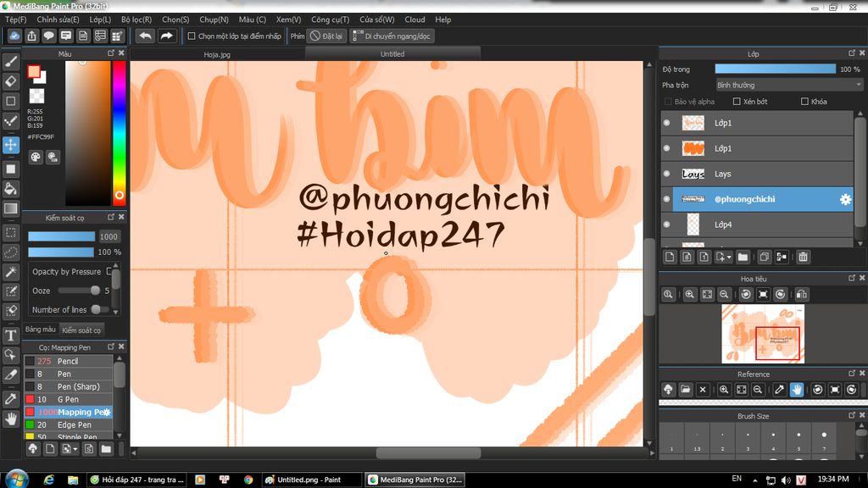
Task: Undock the Hoa tiêu navigator panel
Action: click(x=851, y=278)
